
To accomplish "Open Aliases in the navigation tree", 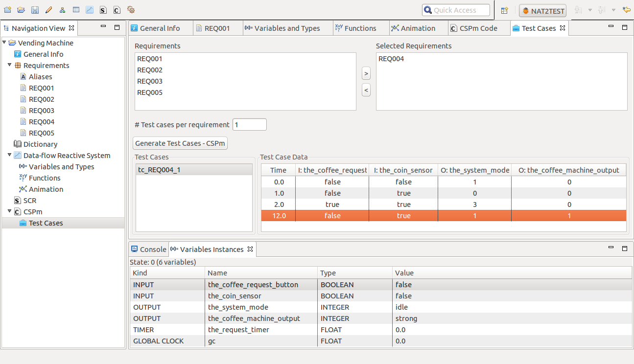I will pos(40,76).
